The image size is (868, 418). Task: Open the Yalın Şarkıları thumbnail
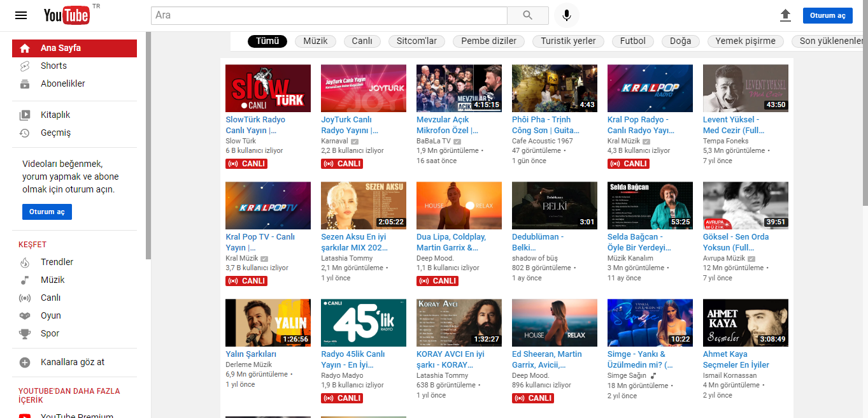pos(268,323)
